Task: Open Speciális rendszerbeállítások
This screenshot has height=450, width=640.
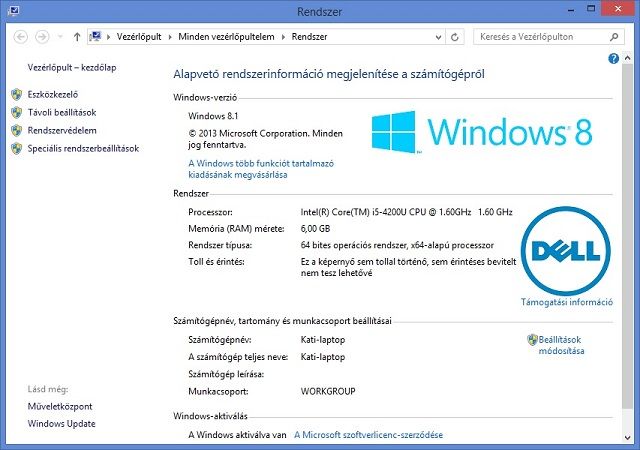Action: (x=83, y=148)
